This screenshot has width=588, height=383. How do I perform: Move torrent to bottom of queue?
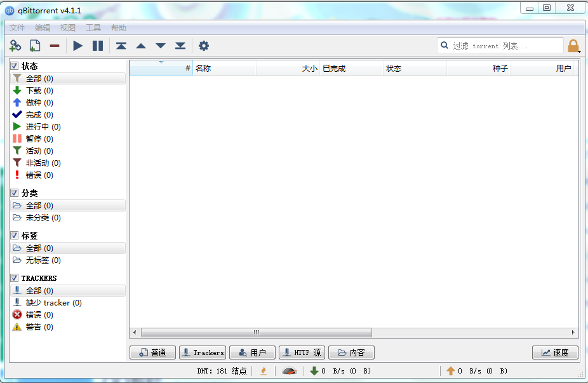click(180, 46)
